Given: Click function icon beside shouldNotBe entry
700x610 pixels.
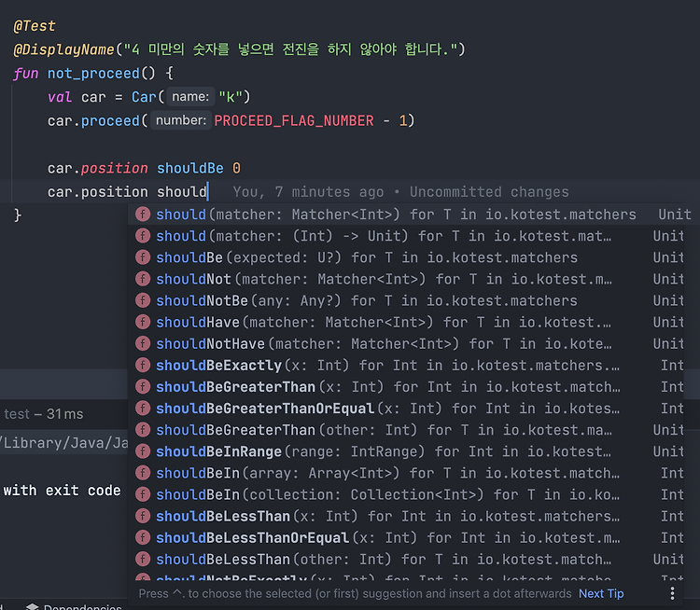Looking at the screenshot, I should tap(143, 300).
